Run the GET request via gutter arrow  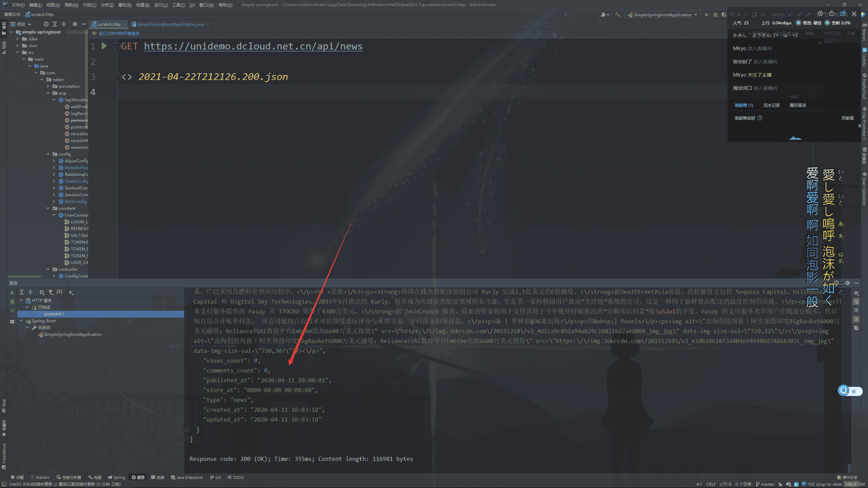pyautogui.click(x=104, y=46)
